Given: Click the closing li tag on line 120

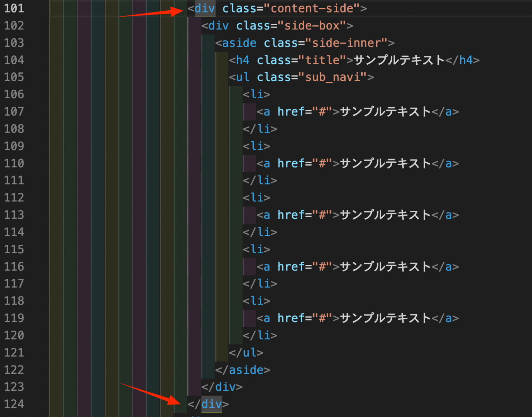Looking at the screenshot, I should [x=260, y=335].
